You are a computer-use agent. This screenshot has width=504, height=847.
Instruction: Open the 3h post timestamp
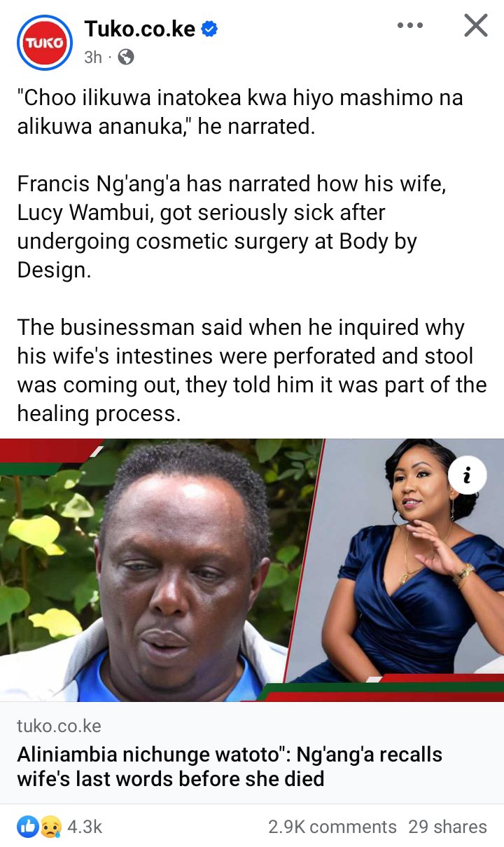[x=93, y=57]
